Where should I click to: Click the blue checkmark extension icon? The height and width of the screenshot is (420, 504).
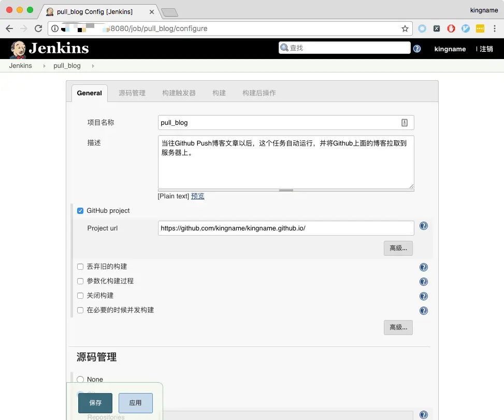[x=466, y=28]
